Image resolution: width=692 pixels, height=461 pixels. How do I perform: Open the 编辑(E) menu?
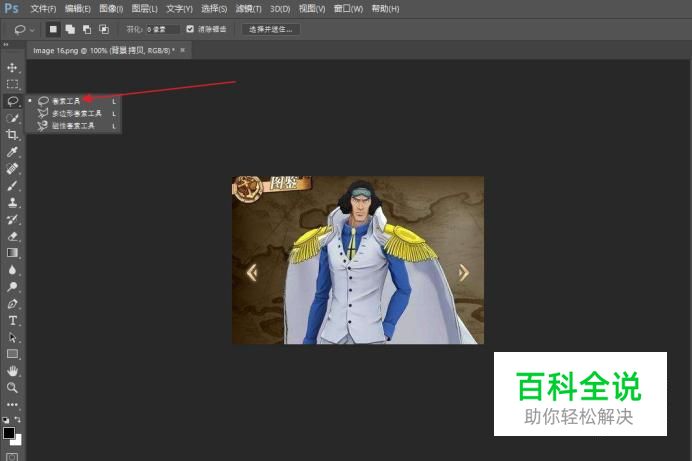pos(78,9)
